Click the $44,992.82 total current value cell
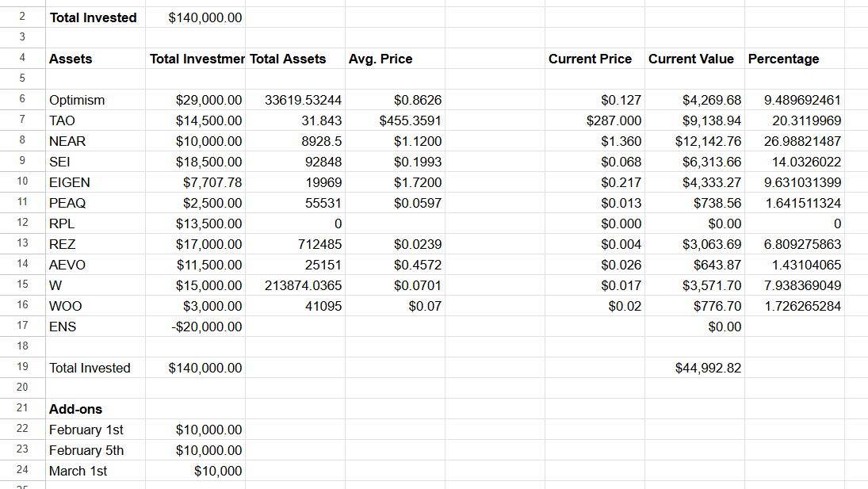This screenshot has width=868, height=489. 694,368
